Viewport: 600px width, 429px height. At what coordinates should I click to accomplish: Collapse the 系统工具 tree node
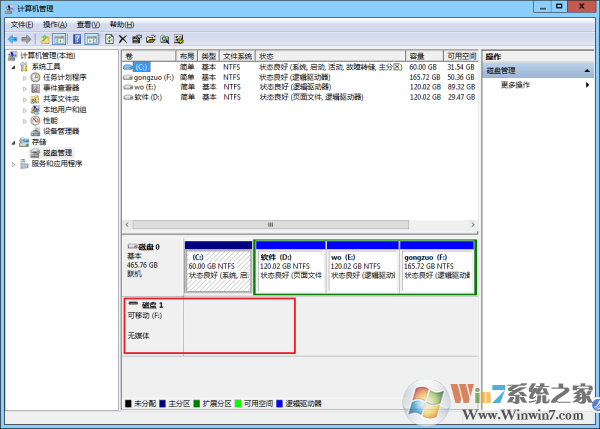tap(13, 67)
